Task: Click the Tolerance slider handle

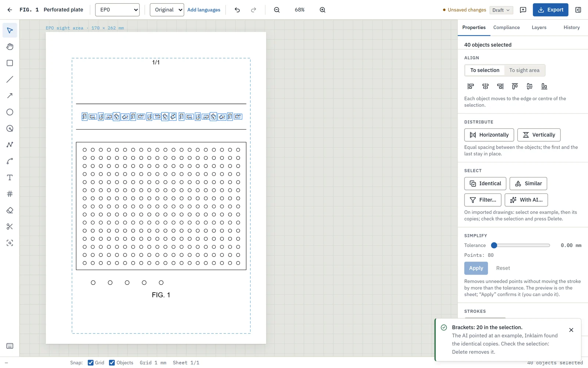Action: (x=494, y=245)
